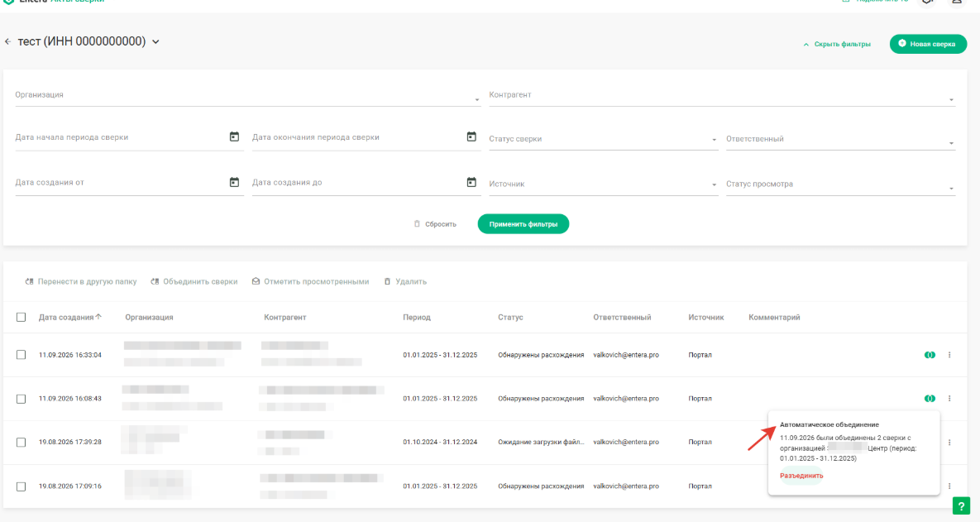Open the Статус сверки dropdown
Screen dimensions: 980x522
(x=603, y=140)
